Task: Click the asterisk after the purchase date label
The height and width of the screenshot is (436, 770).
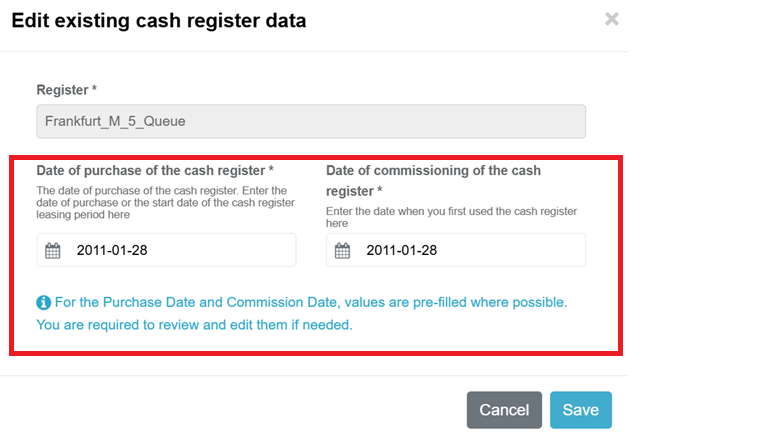Action: (271, 170)
